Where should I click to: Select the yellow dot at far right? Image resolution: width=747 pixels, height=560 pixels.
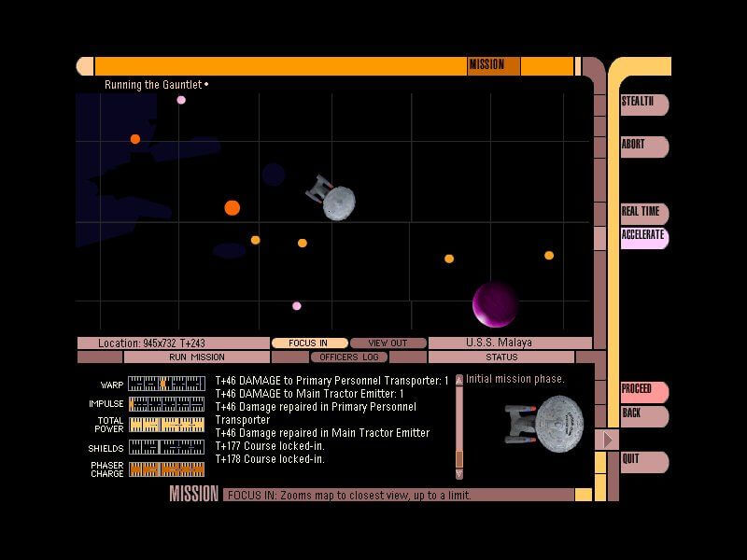549,256
